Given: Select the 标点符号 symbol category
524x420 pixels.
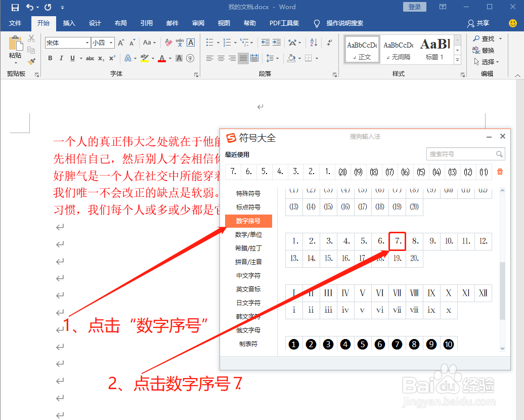Looking at the screenshot, I should pyautogui.click(x=248, y=207).
